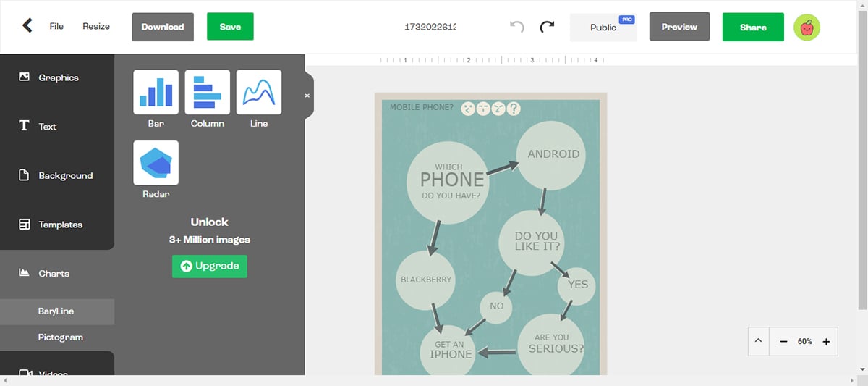This screenshot has height=386, width=868.
Task: Click the back arrow icon
Action: click(27, 26)
